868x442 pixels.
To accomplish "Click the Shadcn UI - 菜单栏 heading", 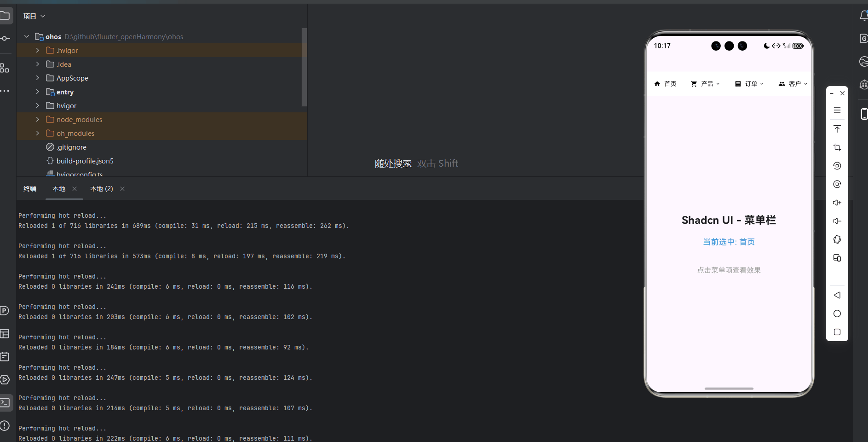I will (729, 220).
